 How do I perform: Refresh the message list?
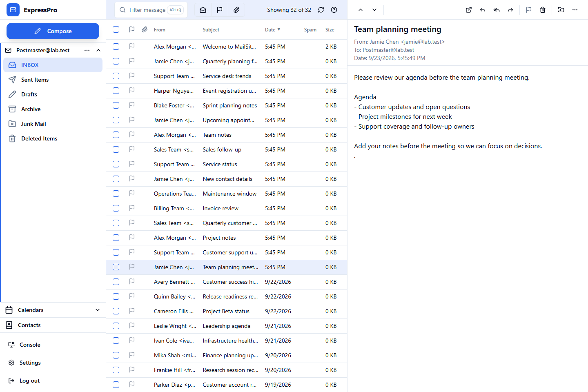tap(321, 10)
